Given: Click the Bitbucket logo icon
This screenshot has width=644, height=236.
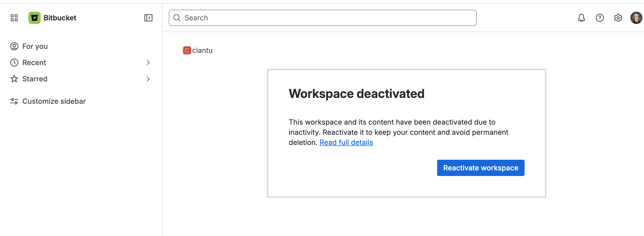Looking at the screenshot, I should 35,18.
